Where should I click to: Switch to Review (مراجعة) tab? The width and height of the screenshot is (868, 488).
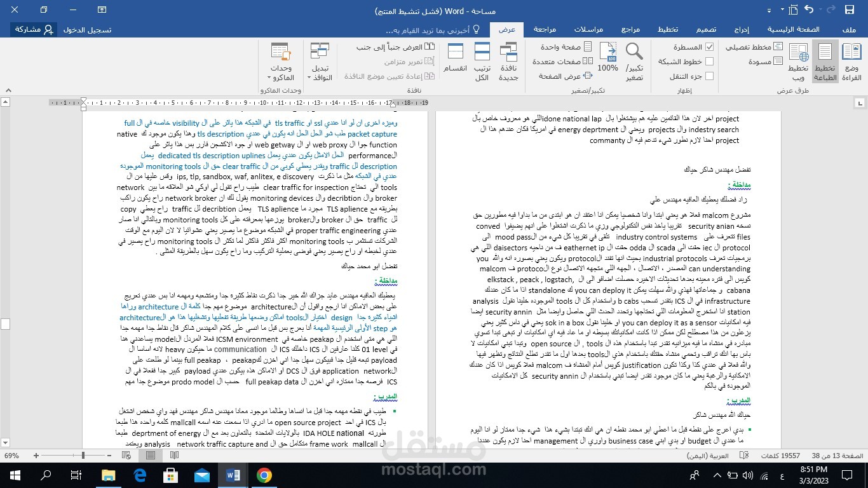545,30
